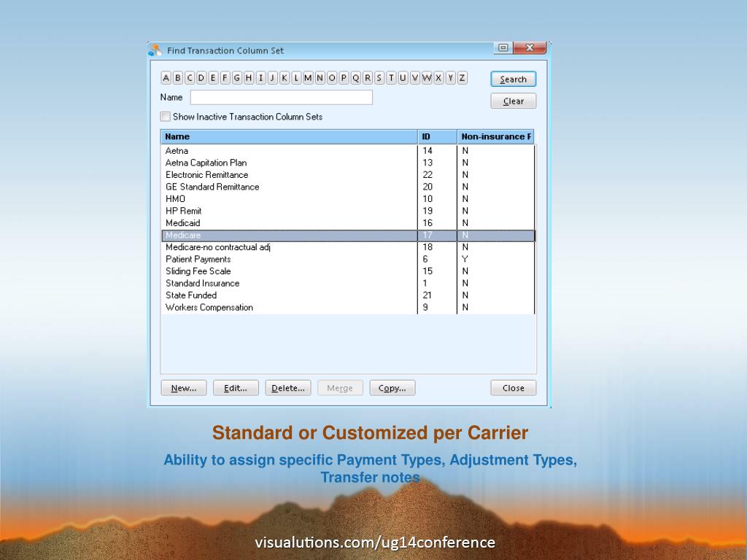Click the Clear button
Image resolution: width=747 pixels, height=560 pixels.
click(x=513, y=101)
